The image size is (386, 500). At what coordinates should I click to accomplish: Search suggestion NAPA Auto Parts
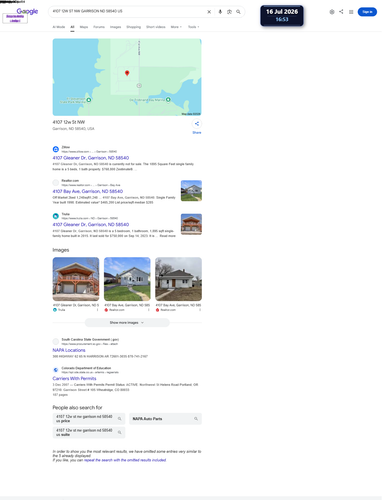[x=165, y=419]
